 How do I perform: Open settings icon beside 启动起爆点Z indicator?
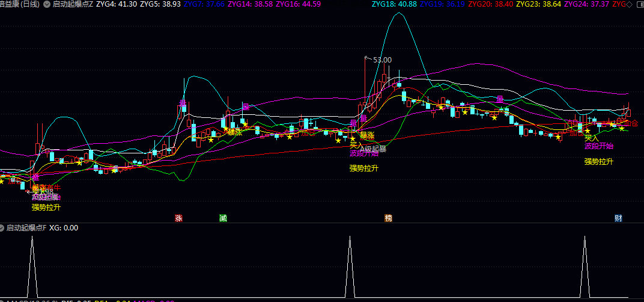pos(47,4)
